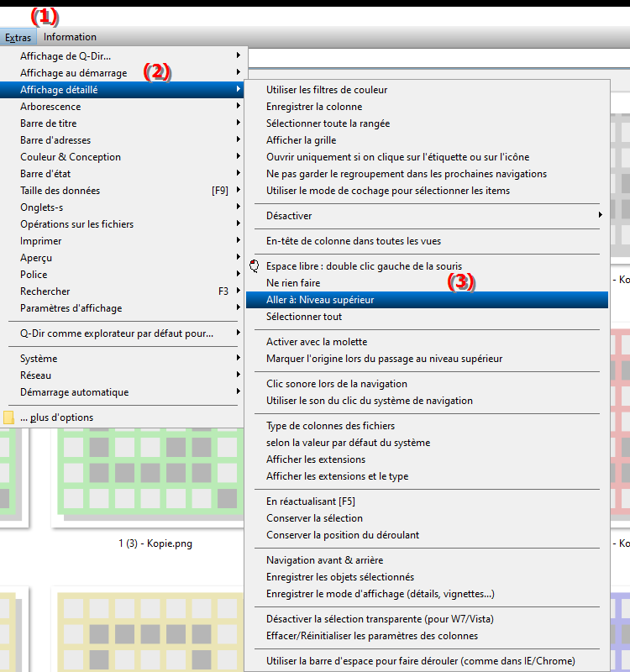630x672 pixels.
Task: Select Affichage détaillé menu entry
Action: pyautogui.click(x=59, y=90)
